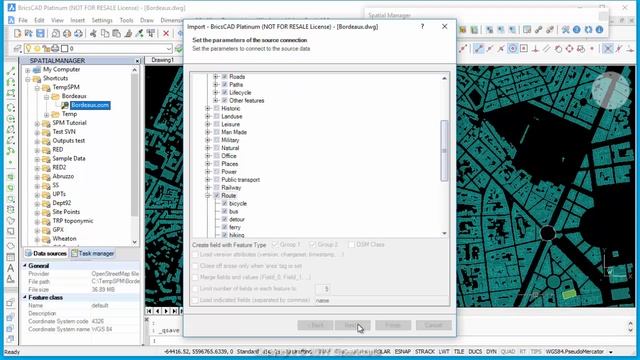Select Bordeaux.osm in the Spatial Manager tree
Viewport: 640px width, 360px height.
pos(90,105)
